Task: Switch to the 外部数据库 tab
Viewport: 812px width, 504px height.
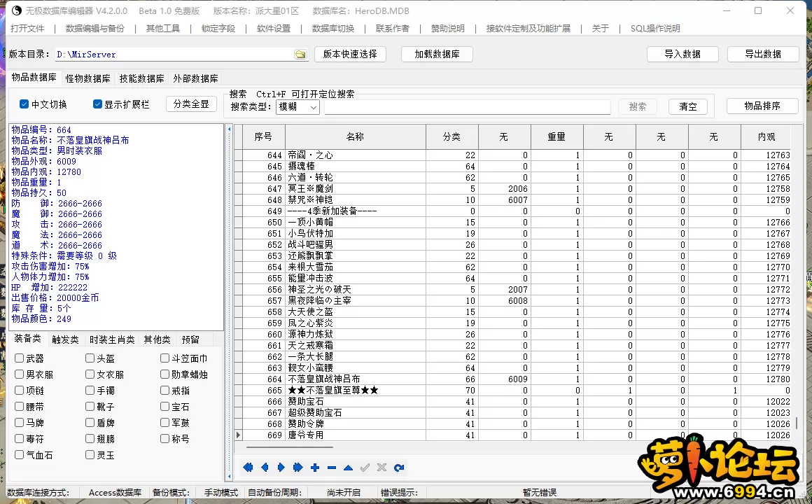Action: 196,78
